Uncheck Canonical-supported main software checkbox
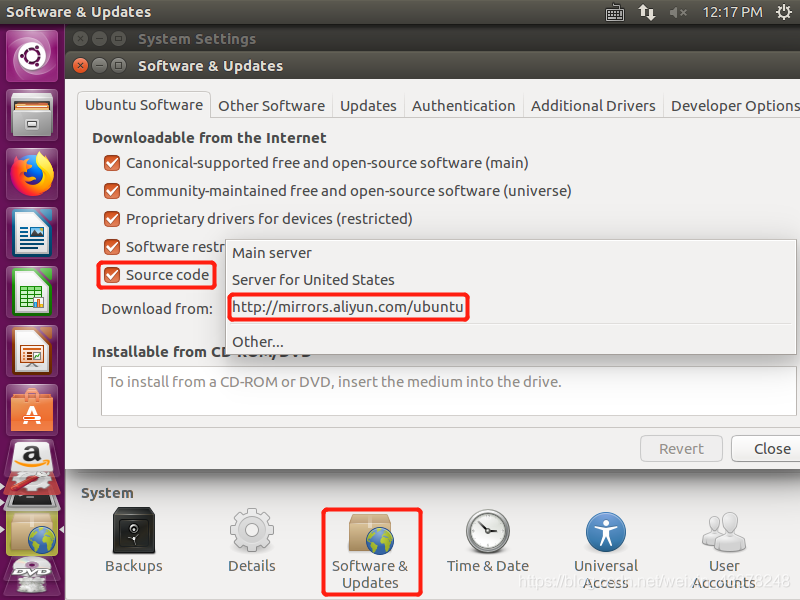Image resolution: width=800 pixels, height=600 pixels. click(112, 163)
